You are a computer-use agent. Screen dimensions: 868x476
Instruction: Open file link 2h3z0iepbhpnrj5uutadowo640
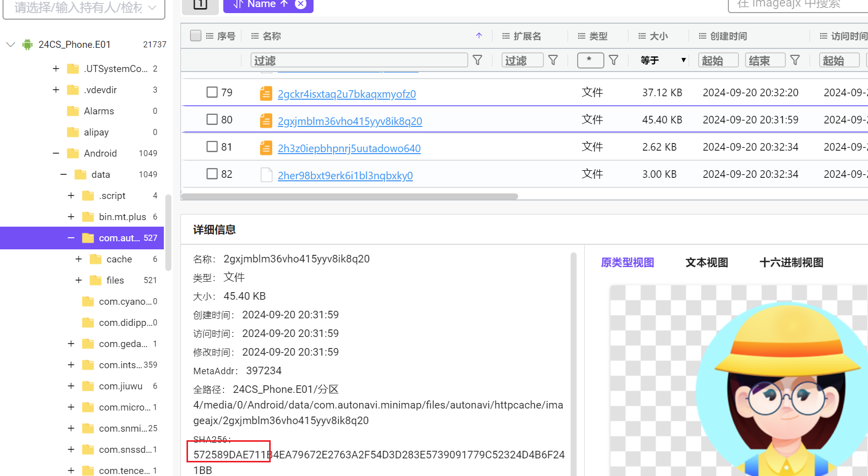[349, 149]
